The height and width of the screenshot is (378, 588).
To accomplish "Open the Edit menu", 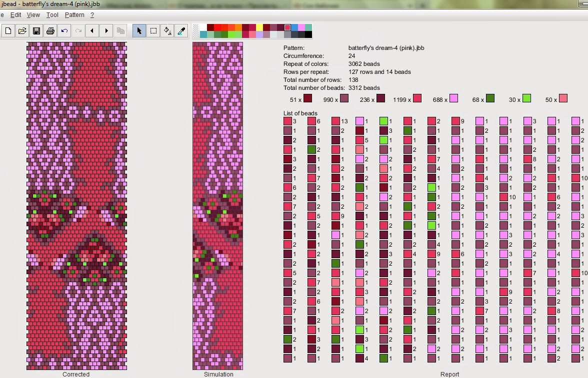I will coord(16,15).
